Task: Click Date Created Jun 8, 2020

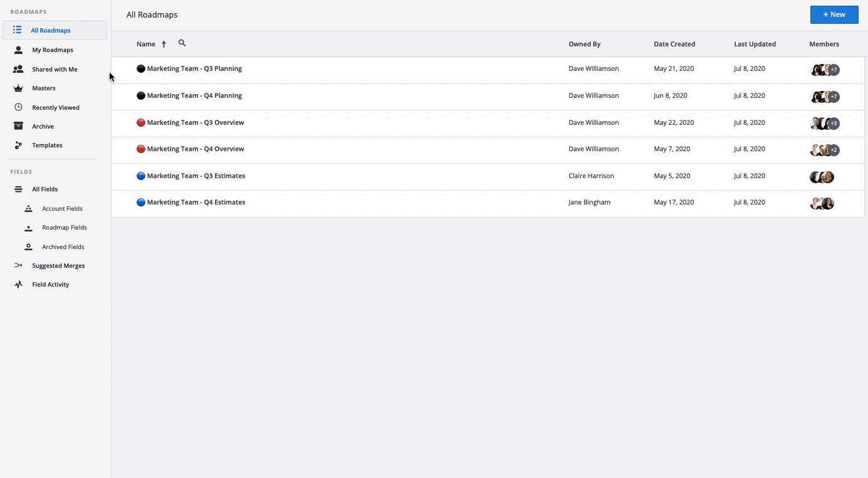Action: 671,96
